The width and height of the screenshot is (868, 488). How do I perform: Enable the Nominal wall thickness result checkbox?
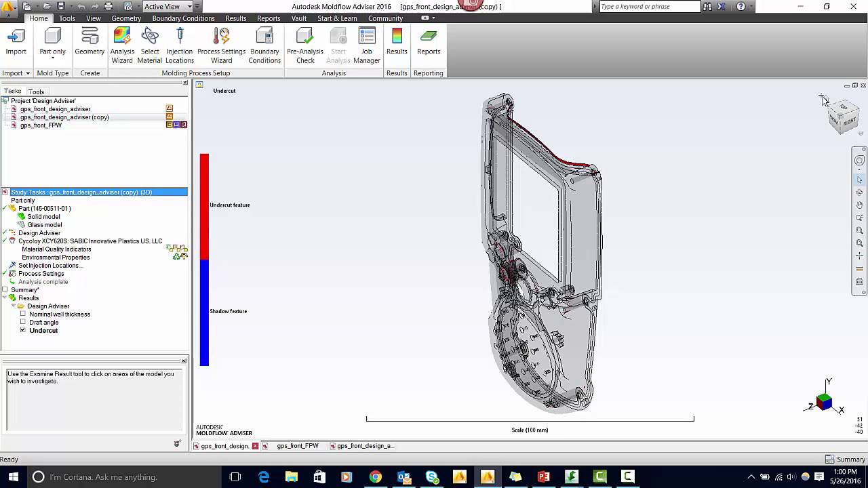pos(23,314)
